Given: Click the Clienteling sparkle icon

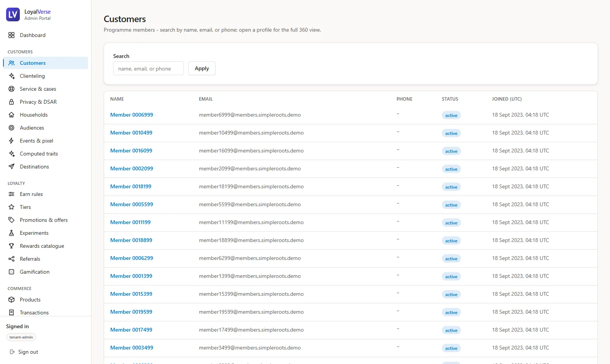Looking at the screenshot, I should click(x=11, y=76).
